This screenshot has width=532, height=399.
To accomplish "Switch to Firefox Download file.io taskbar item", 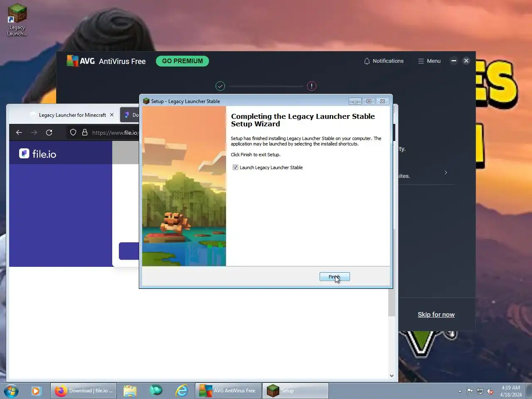I will 84,391.
